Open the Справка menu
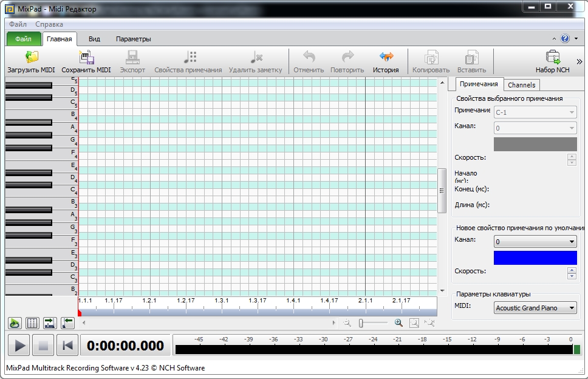The width and height of the screenshot is (588, 379). coord(49,24)
